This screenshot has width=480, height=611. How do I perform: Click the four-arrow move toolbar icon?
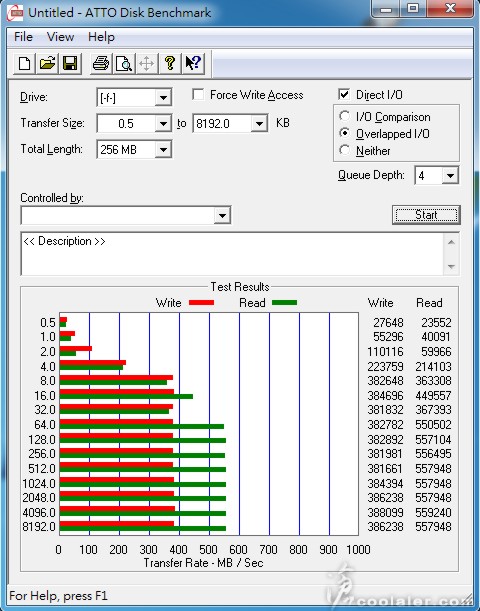point(147,63)
